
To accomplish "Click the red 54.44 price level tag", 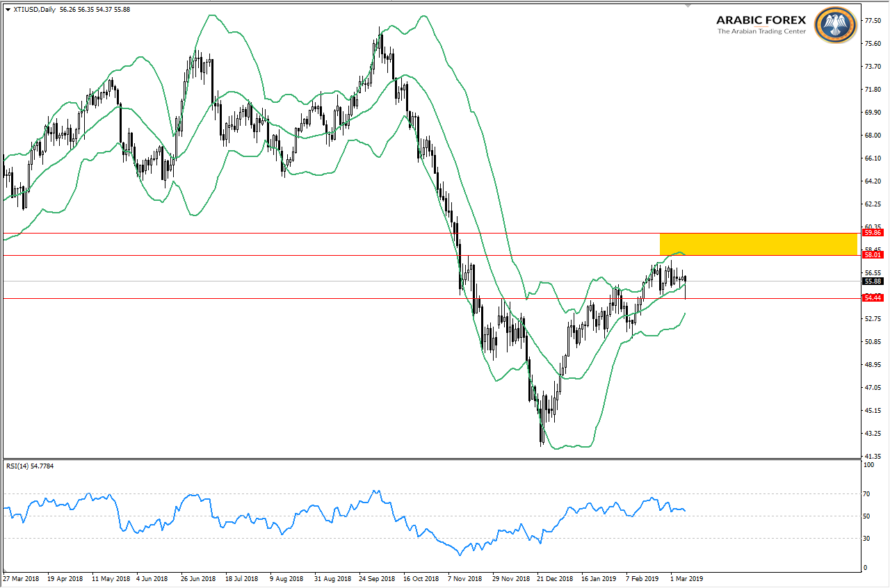I will pyautogui.click(x=873, y=297).
